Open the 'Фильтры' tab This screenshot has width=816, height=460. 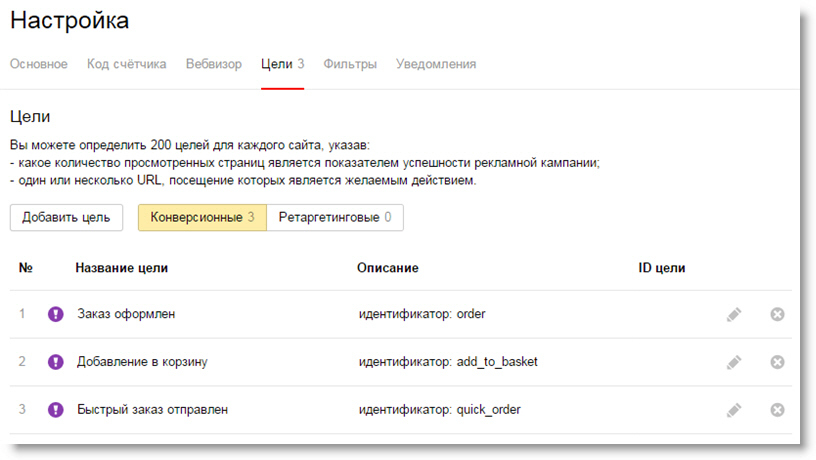350,64
